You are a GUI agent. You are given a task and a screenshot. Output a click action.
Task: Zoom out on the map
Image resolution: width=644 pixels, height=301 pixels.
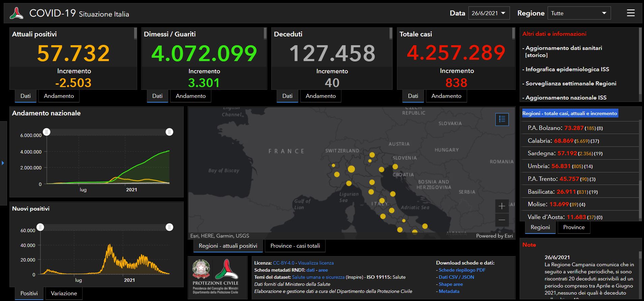(x=501, y=220)
